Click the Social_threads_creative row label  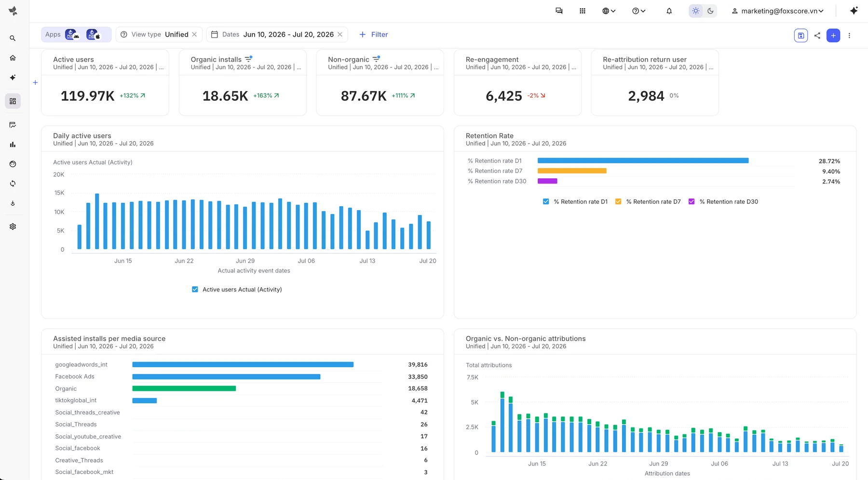pyautogui.click(x=87, y=412)
